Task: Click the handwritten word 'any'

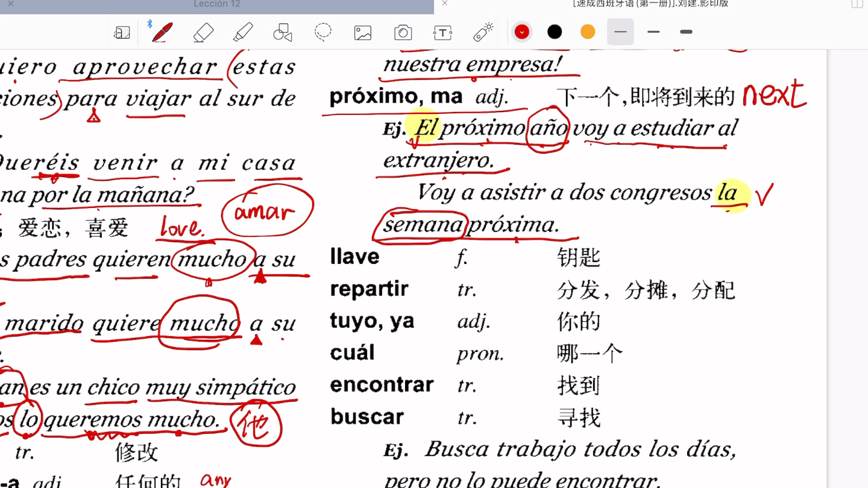Action: [x=215, y=481]
